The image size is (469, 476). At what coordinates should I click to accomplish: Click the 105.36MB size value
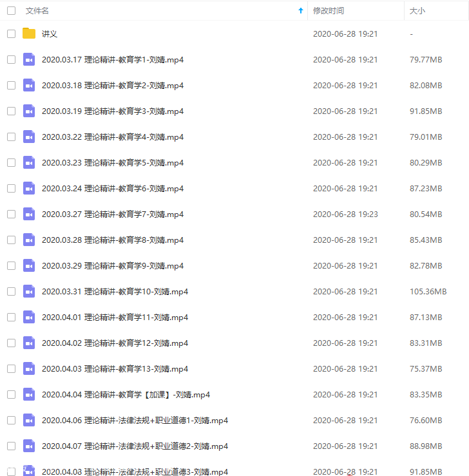pos(428,291)
